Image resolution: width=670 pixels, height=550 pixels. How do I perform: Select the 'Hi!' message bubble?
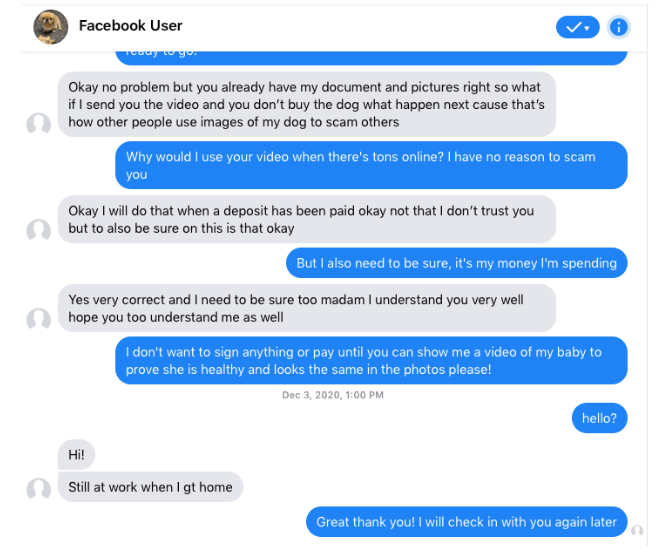[x=76, y=455]
